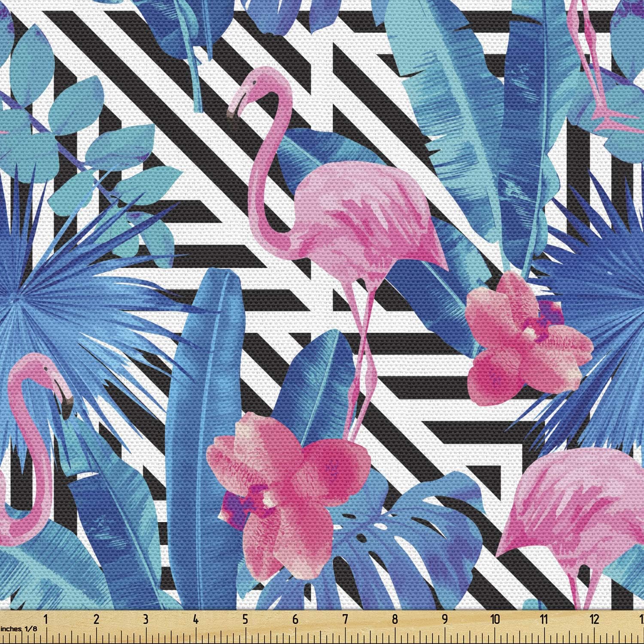Choose the number 7 ruler marking
The width and height of the screenshot is (644, 644).
345,619
